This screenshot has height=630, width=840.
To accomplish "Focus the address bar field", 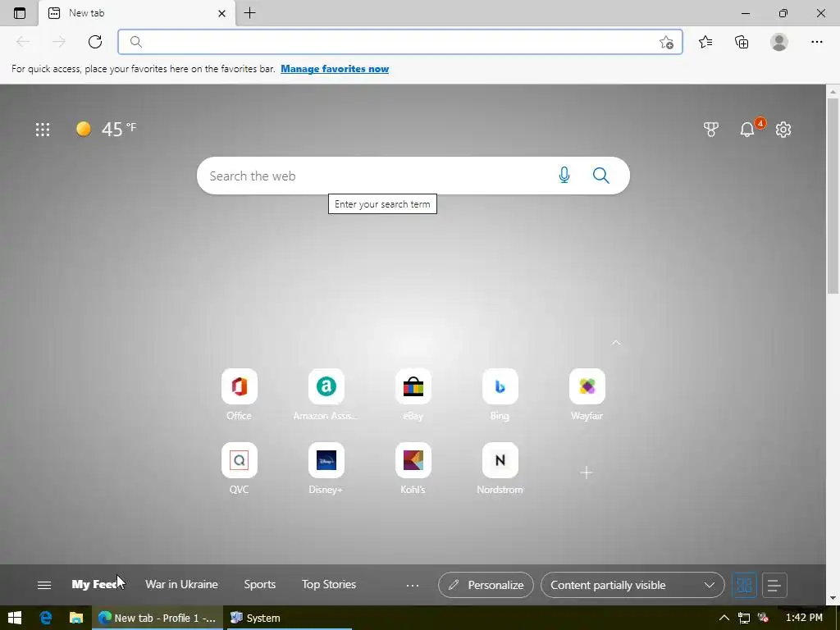I will point(400,42).
